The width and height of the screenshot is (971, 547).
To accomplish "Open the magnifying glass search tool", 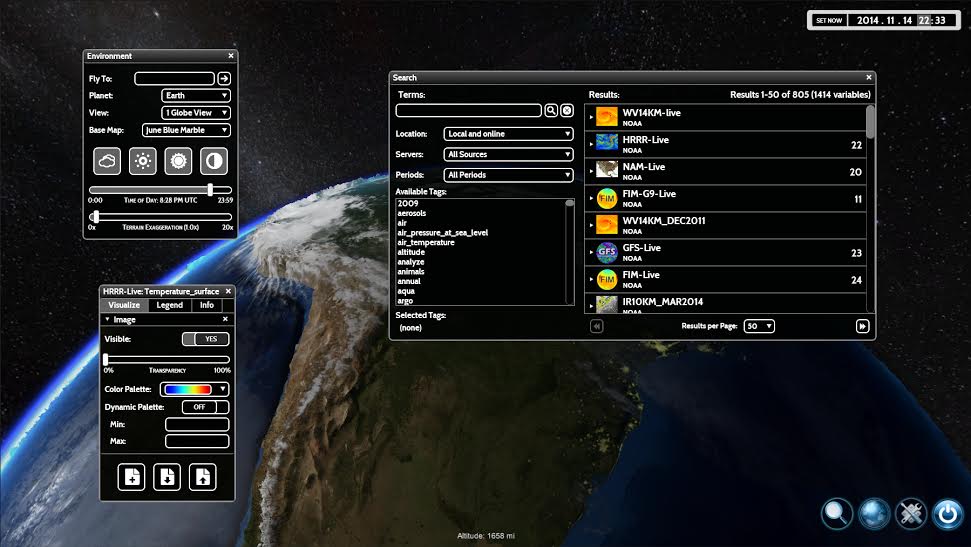I will [836, 514].
